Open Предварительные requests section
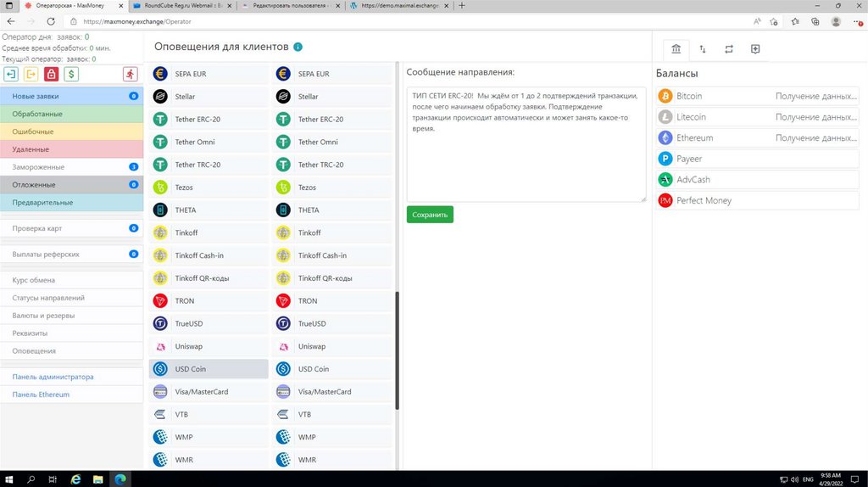 point(71,202)
